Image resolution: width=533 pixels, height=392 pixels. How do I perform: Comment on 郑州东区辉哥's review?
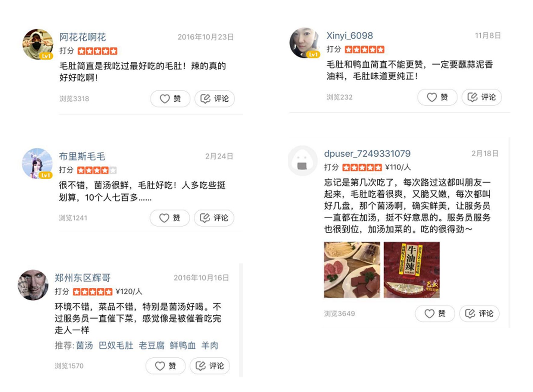[210, 366]
